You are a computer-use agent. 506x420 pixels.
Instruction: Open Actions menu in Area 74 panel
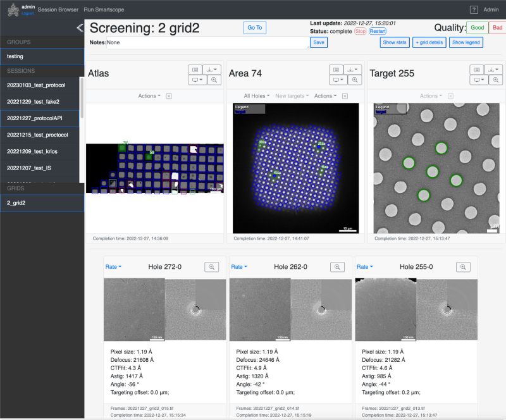click(325, 96)
